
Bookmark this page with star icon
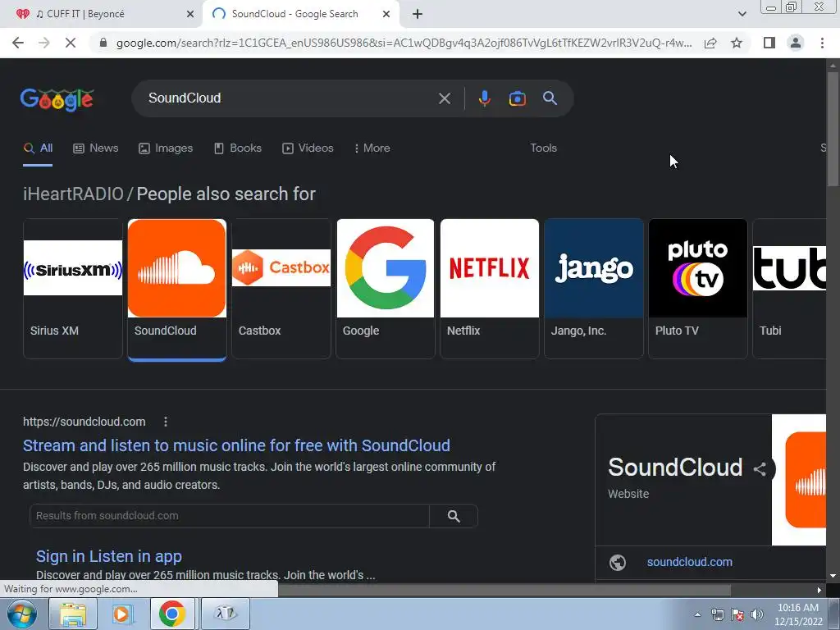pyautogui.click(x=737, y=43)
